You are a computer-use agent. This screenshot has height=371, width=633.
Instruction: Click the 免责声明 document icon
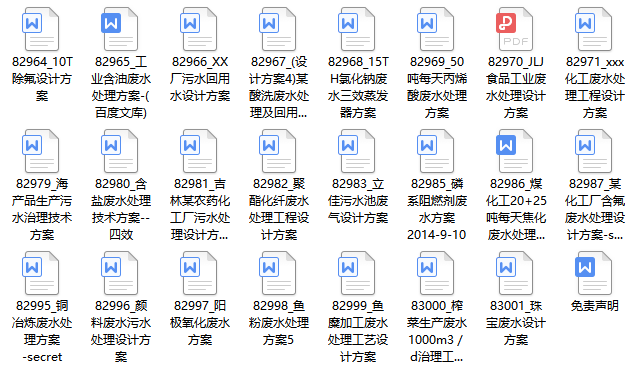click(x=594, y=273)
